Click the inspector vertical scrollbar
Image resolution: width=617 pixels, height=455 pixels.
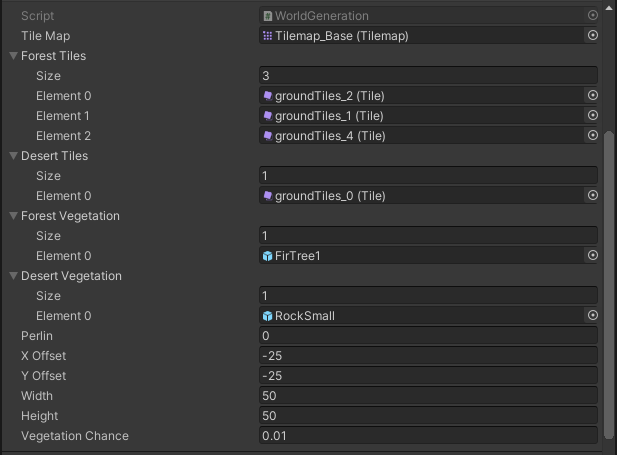(610, 280)
